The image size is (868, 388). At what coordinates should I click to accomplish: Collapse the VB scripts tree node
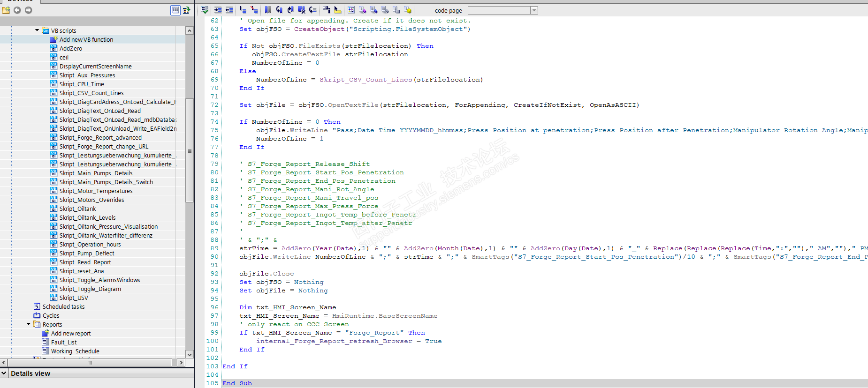tap(37, 30)
